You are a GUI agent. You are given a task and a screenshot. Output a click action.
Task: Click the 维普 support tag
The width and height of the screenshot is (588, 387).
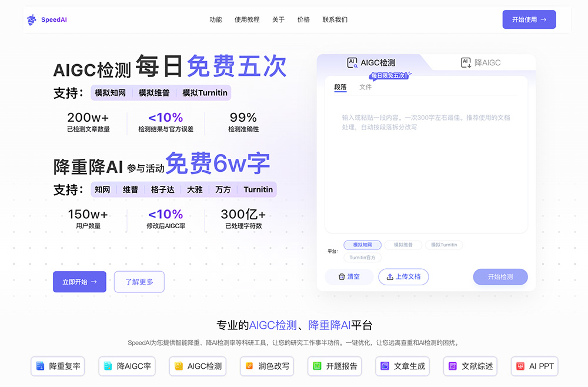(131, 189)
